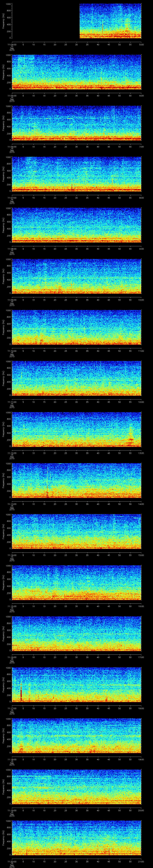Select the 11:08:00 spectrogram panel
Screen dimensions: 153x868
tap(76, 225)
